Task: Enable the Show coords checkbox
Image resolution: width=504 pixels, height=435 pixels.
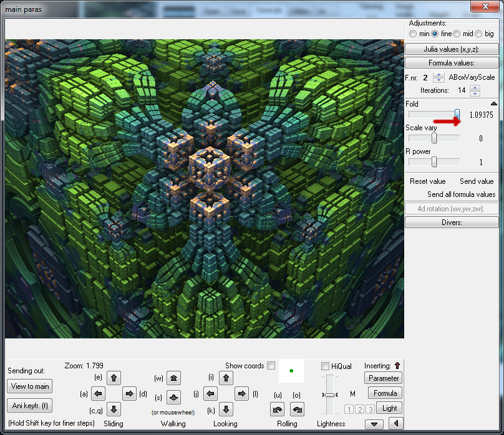Action: coord(271,366)
